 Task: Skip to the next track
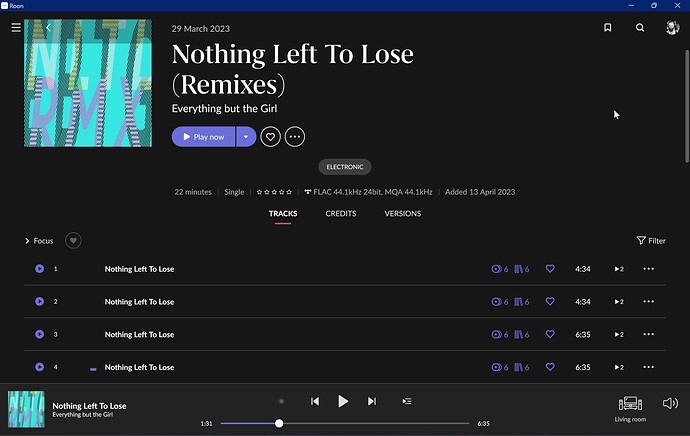pos(372,401)
